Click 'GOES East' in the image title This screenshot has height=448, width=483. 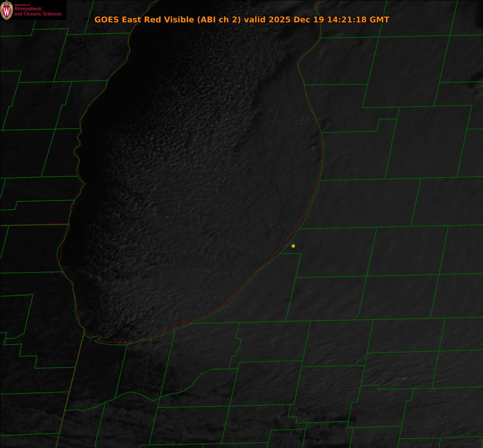tap(115, 19)
